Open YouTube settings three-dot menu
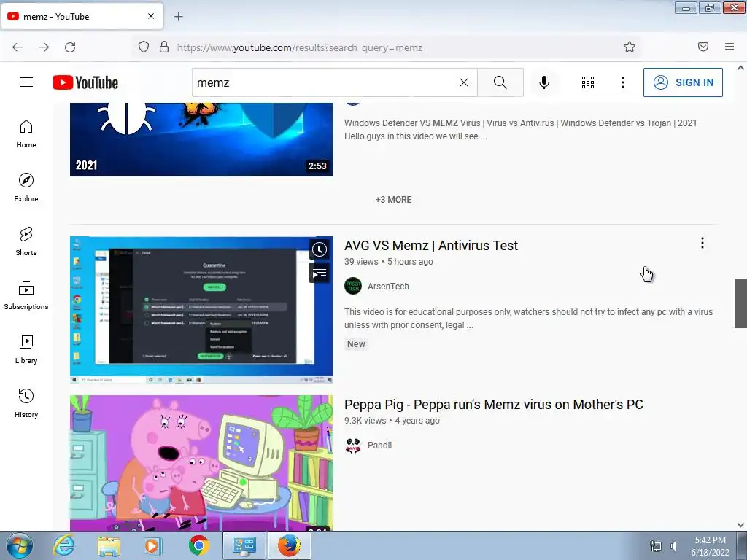This screenshot has height=560, width=747. pyautogui.click(x=623, y=82)
